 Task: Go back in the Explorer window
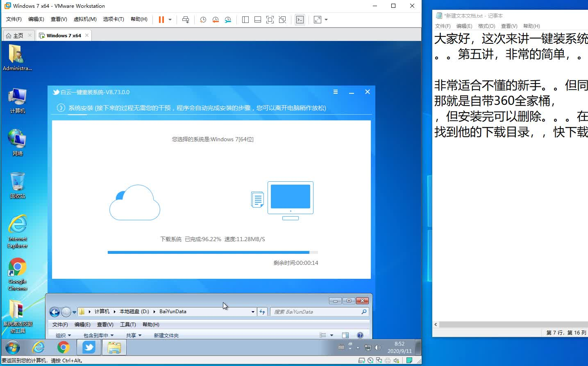tap(54, 312)
